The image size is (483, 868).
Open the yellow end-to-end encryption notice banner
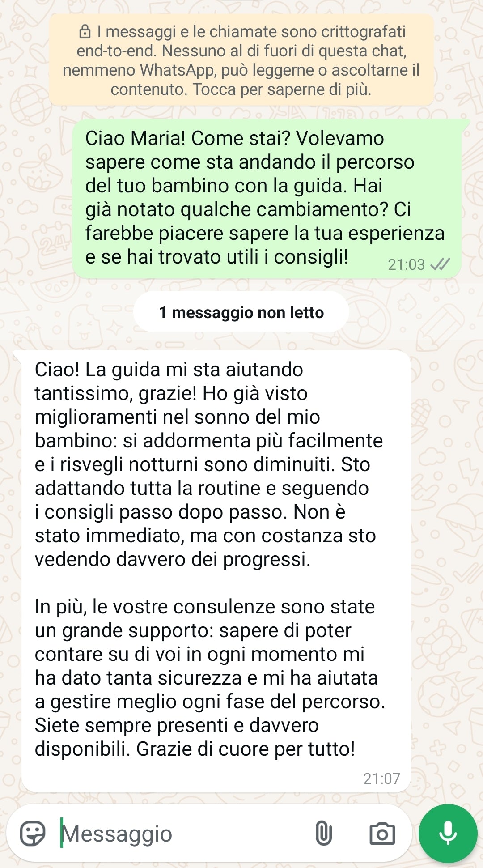[x=241, y=60]
